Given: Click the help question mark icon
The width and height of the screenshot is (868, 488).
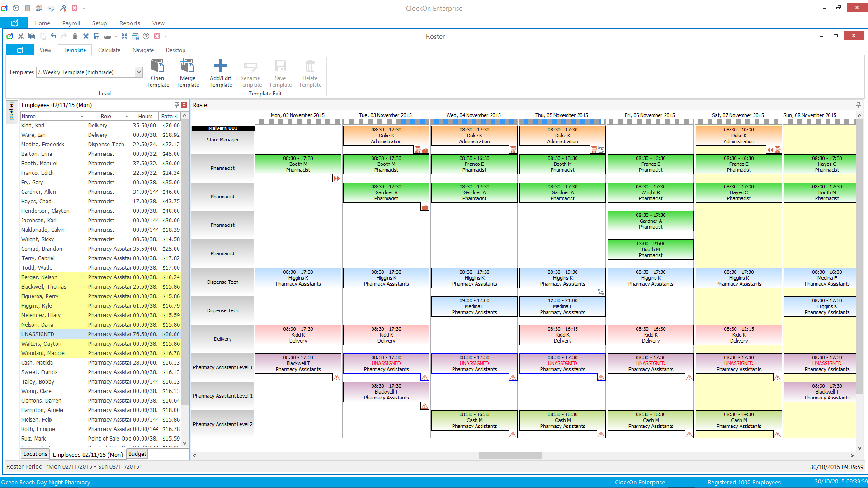Looking at the screenshot, I should [x=146, y=36].
